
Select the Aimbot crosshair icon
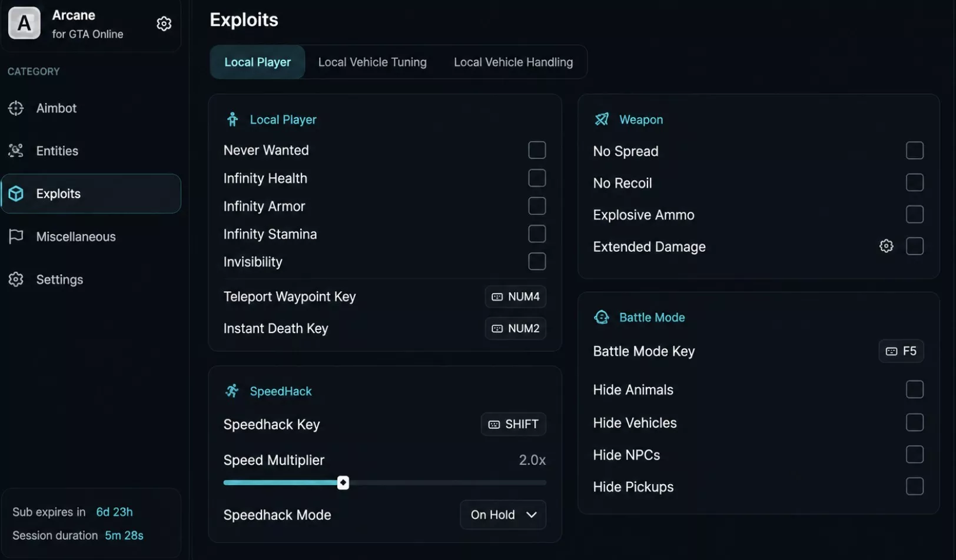(16, 108)
